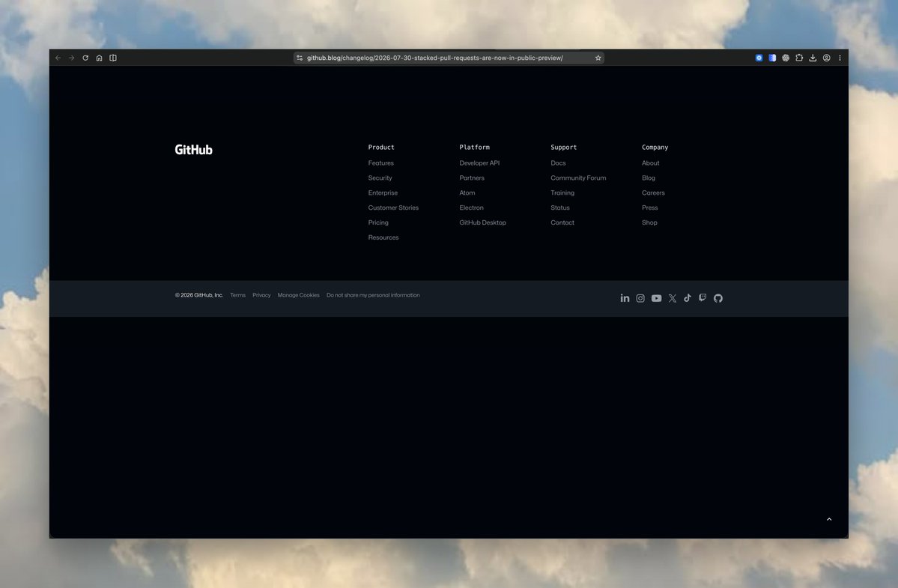Viewport: 898px width, 588px height.
Task: Open the Community Forum link
Action: [x=578, y=178]
